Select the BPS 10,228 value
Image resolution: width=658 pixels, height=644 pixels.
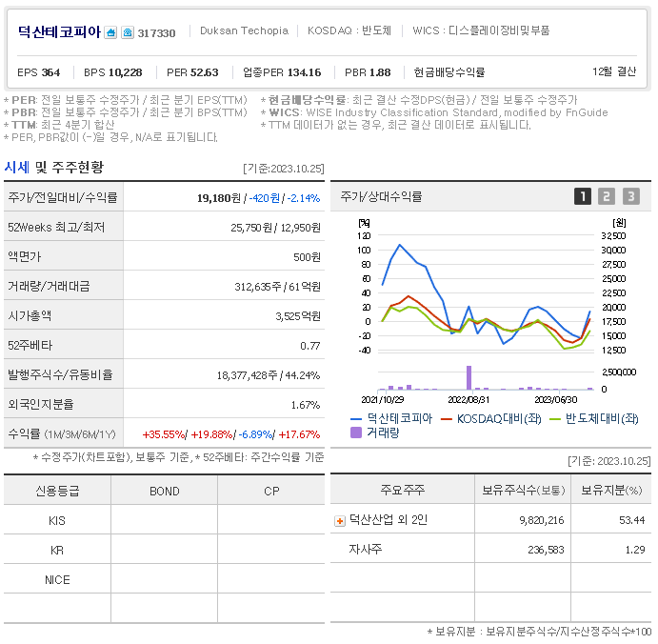tap(113, 72)
